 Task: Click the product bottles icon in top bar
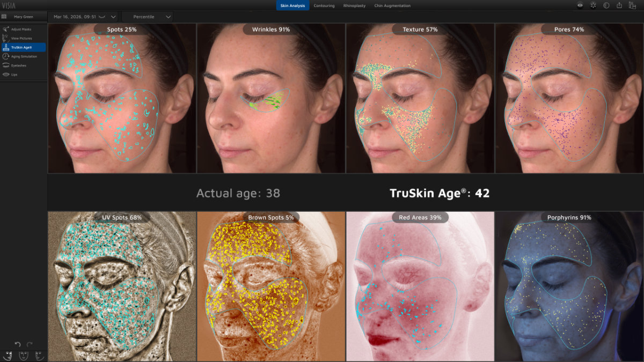click(633, 5)
